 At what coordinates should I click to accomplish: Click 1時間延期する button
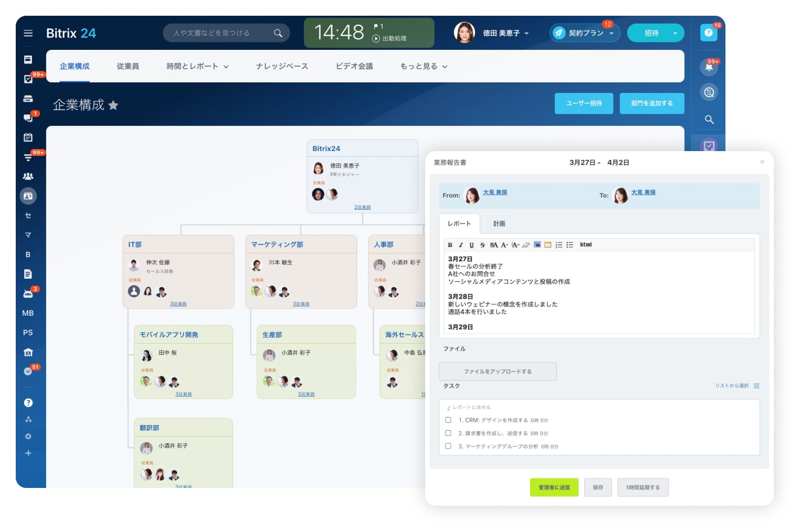(x=643, y=487)
